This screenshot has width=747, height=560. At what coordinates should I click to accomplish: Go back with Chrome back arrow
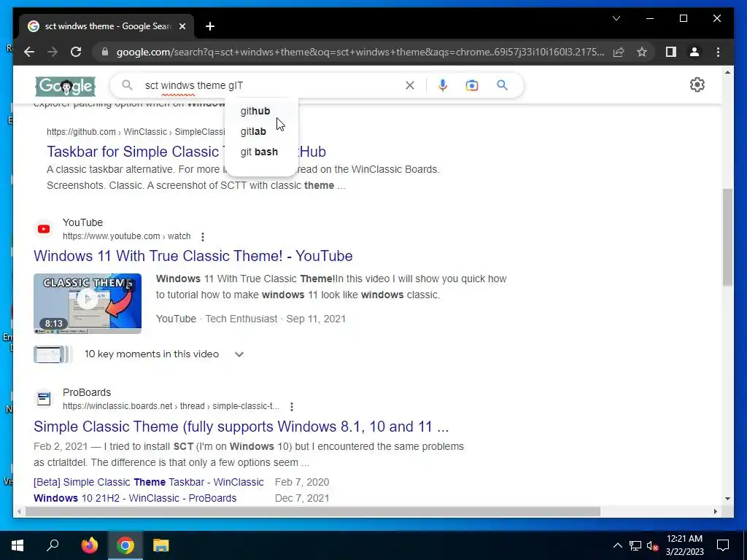click(x=29, y=52)
